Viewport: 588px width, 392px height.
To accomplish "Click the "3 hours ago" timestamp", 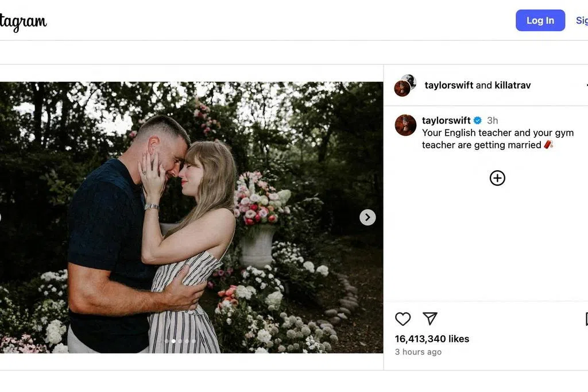I will (x=418, y=352).
